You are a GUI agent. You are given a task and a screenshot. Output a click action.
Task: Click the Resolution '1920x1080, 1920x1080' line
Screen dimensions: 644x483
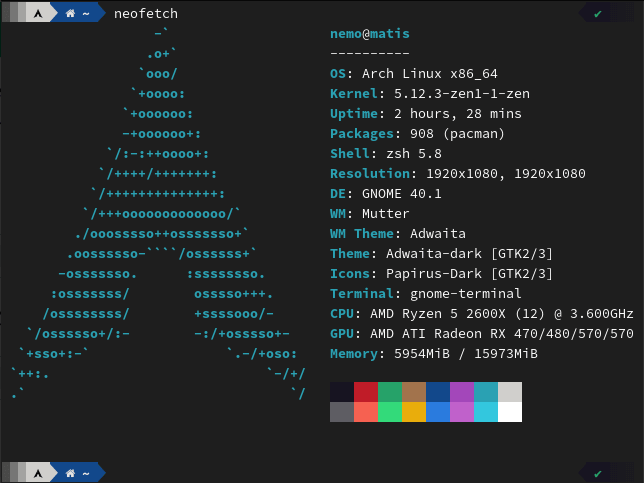click(458, 173)
